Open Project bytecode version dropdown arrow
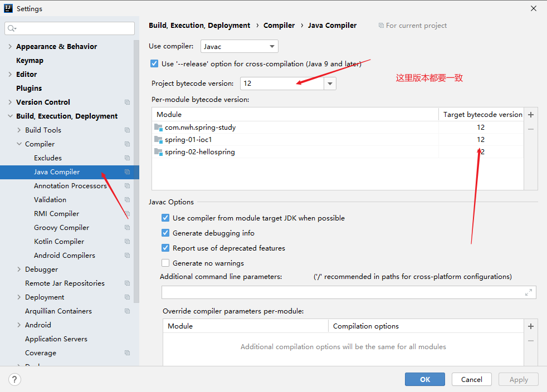547x392 pixels. coord(330,84)
